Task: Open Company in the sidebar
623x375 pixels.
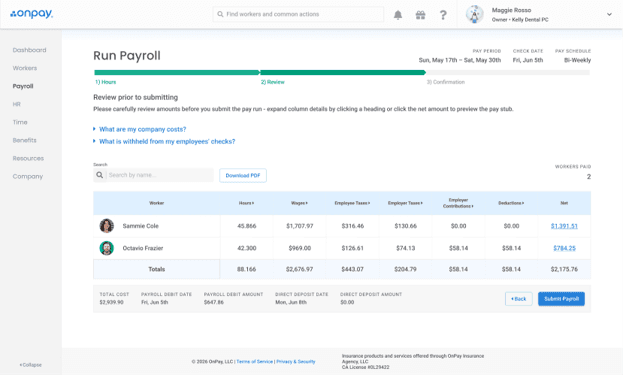Action: tap(27, 176)
